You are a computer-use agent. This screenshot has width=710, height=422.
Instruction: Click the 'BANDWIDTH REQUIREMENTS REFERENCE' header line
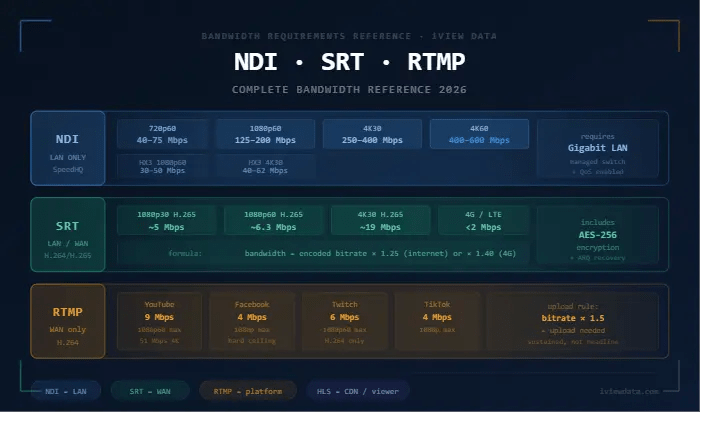[x=349, y=36]
